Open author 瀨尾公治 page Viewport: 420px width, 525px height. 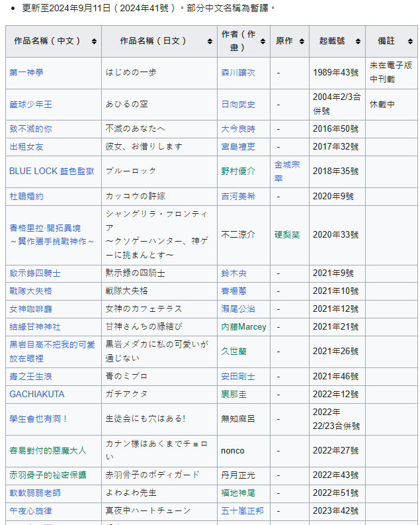point(238,309)
